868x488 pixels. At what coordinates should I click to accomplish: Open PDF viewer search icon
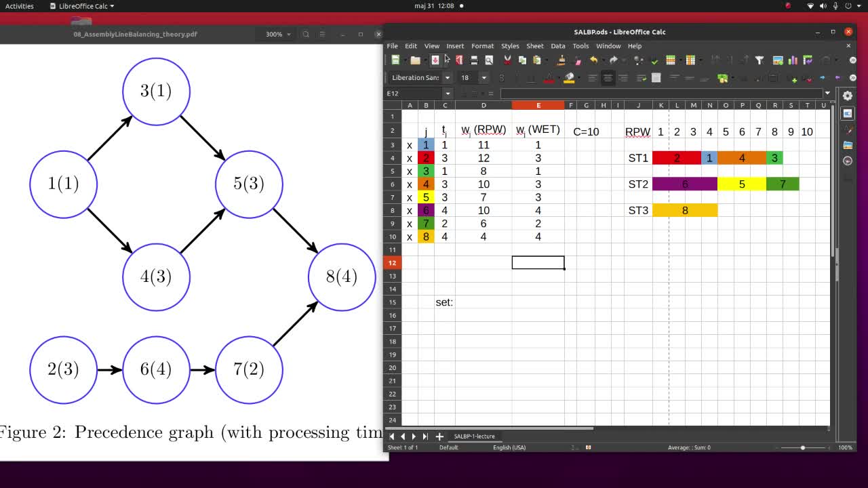coord(306,34)
